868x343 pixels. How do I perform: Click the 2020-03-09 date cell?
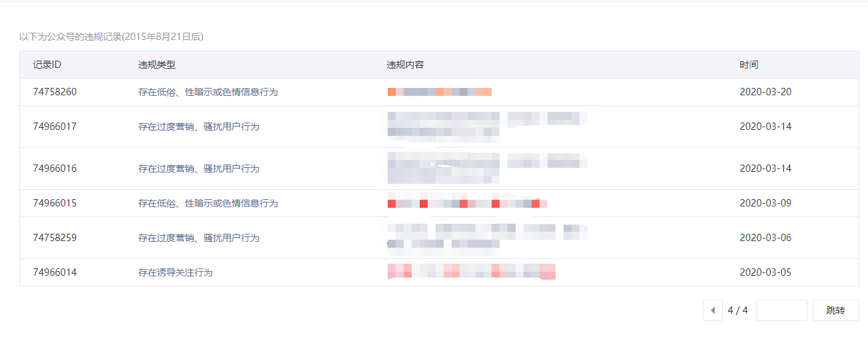tap(765, 203)
